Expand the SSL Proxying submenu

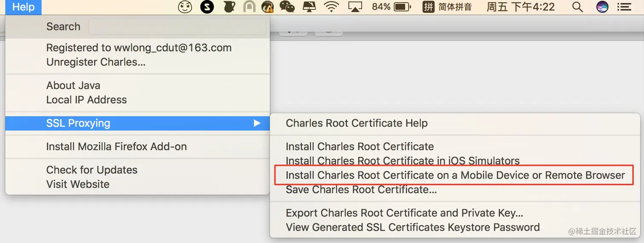(x=138, y=123)
